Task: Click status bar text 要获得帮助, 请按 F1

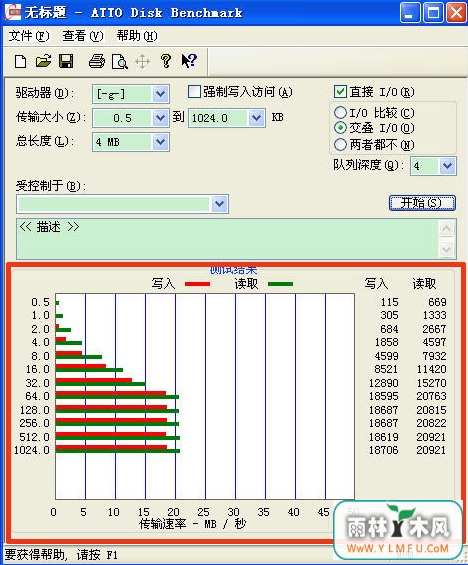Action: [x=61, y=555]
